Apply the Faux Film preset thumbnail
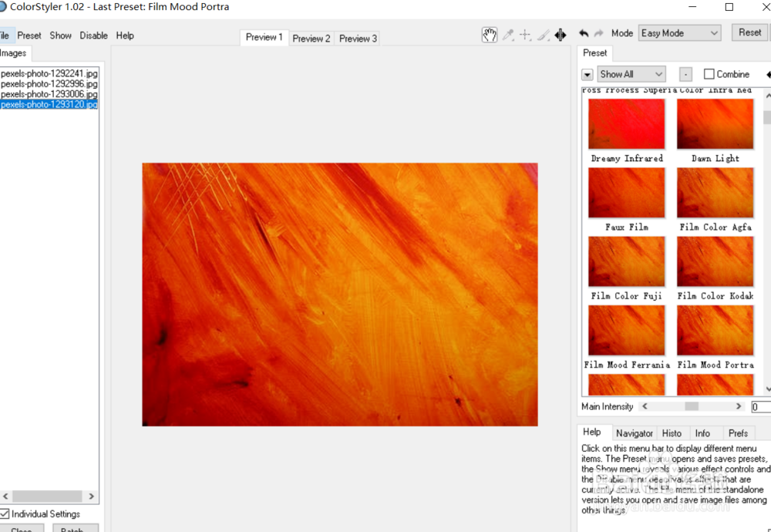The width and height of the screenshot is (771, 532). tap(626, 193)
